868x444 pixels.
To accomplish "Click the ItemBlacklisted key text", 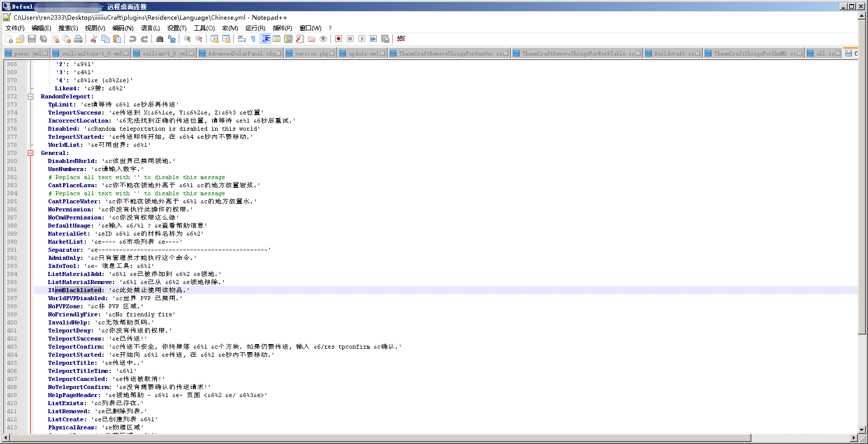I will coord(75,290).
